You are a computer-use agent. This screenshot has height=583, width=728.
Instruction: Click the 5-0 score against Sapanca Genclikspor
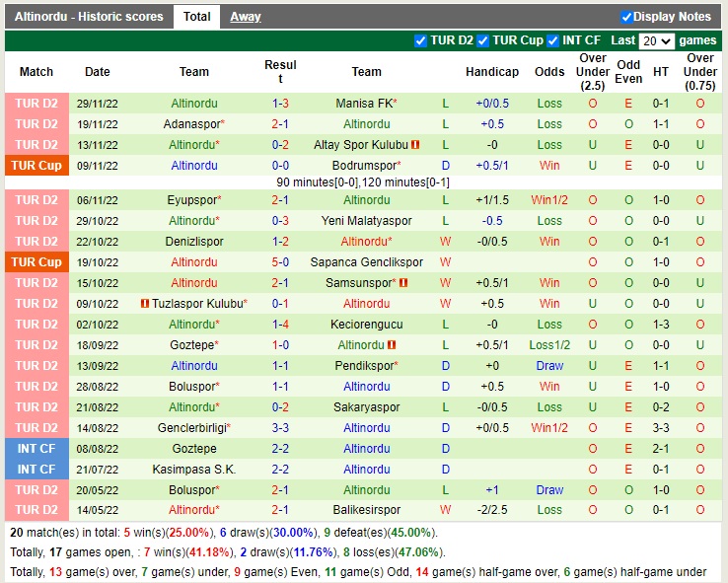click(280, 262)
